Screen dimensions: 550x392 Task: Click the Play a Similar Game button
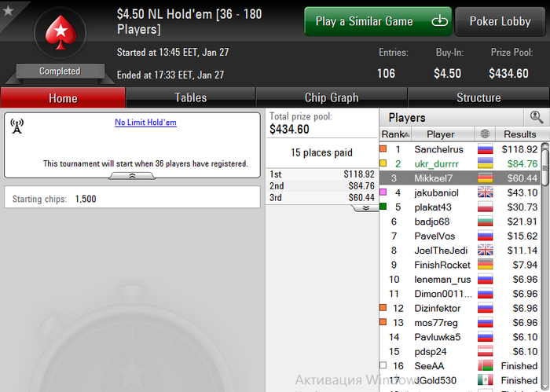378,21
